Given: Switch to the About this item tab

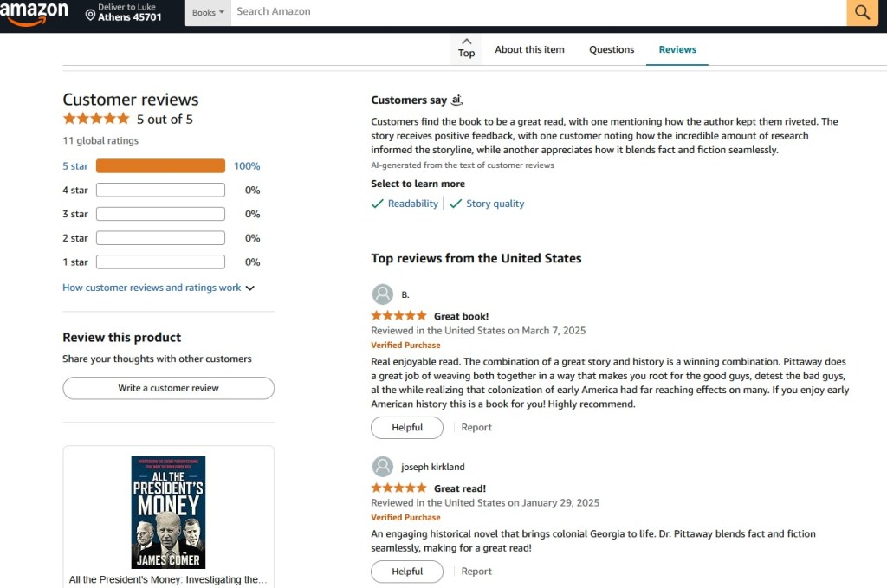Looking at the screenshot, I should pos(529,49).
